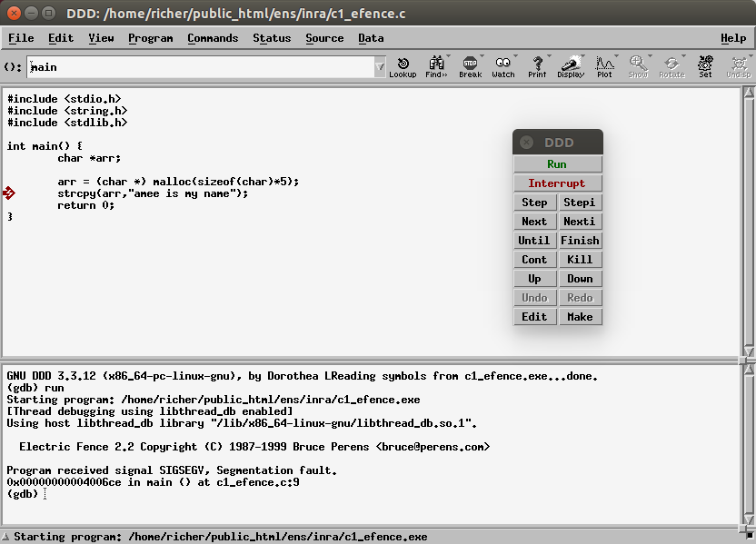Click the Find toolbar icon

pyautogui.click(x=436, y=66)
